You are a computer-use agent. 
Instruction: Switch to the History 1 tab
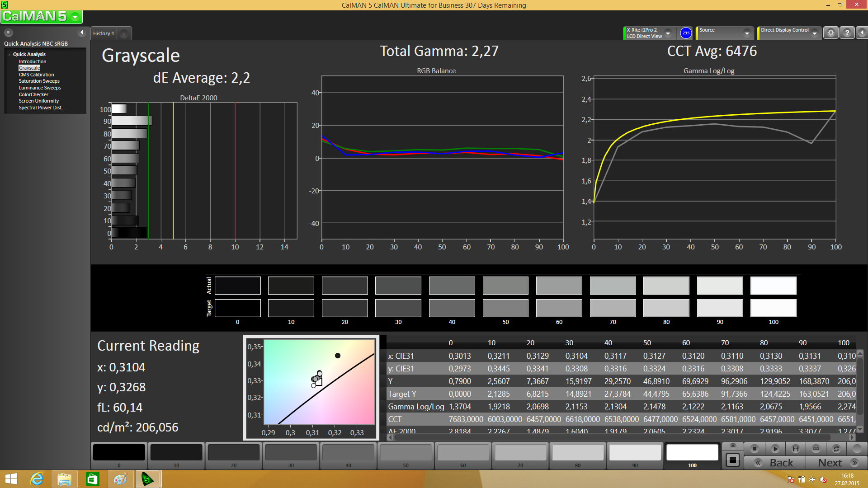[104, 33]
